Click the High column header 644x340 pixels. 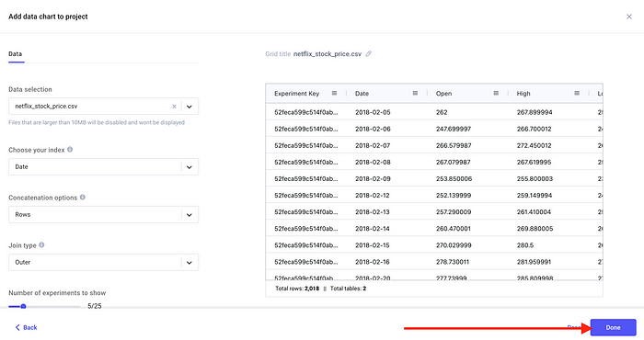523,94
